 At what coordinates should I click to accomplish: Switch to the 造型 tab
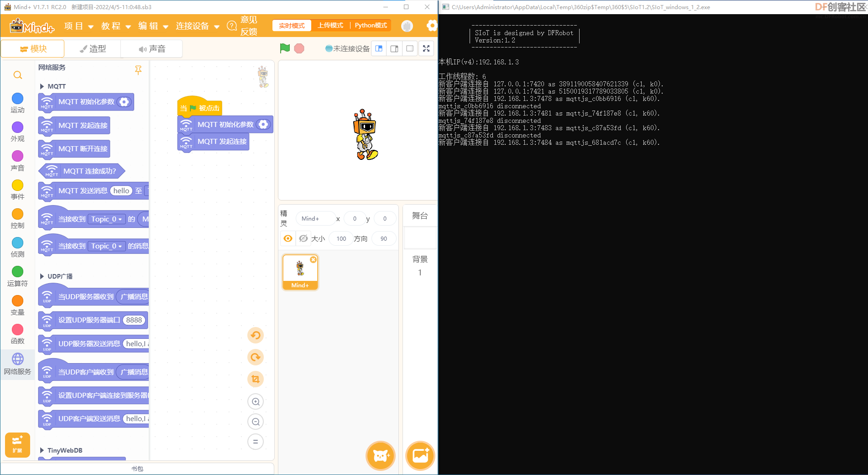pyautogui.click(x=93, y=49)
